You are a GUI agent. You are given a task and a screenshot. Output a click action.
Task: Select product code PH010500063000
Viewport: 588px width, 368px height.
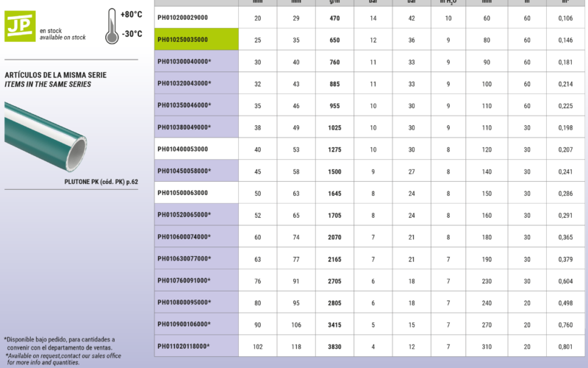182,194
